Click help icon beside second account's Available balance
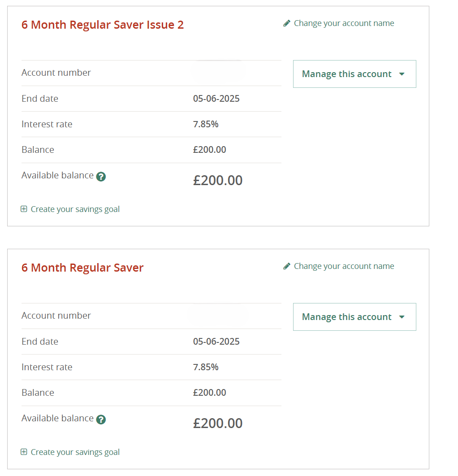 101,419
